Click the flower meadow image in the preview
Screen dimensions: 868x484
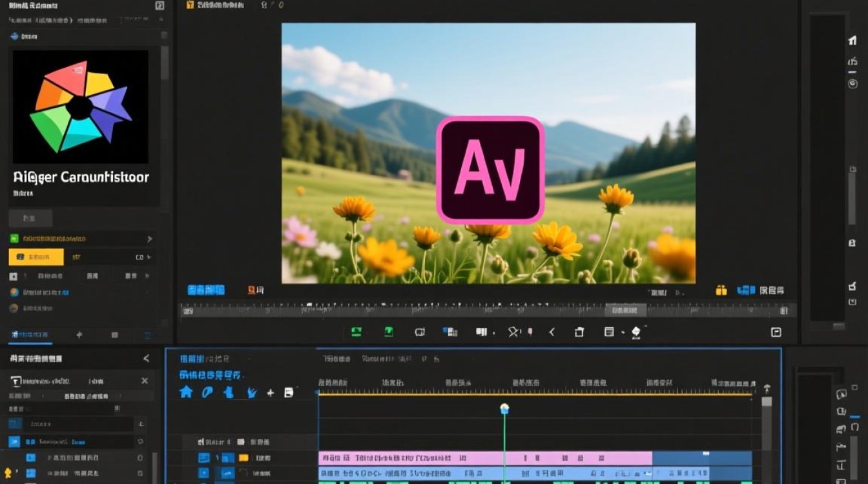[x=488, y=153]
